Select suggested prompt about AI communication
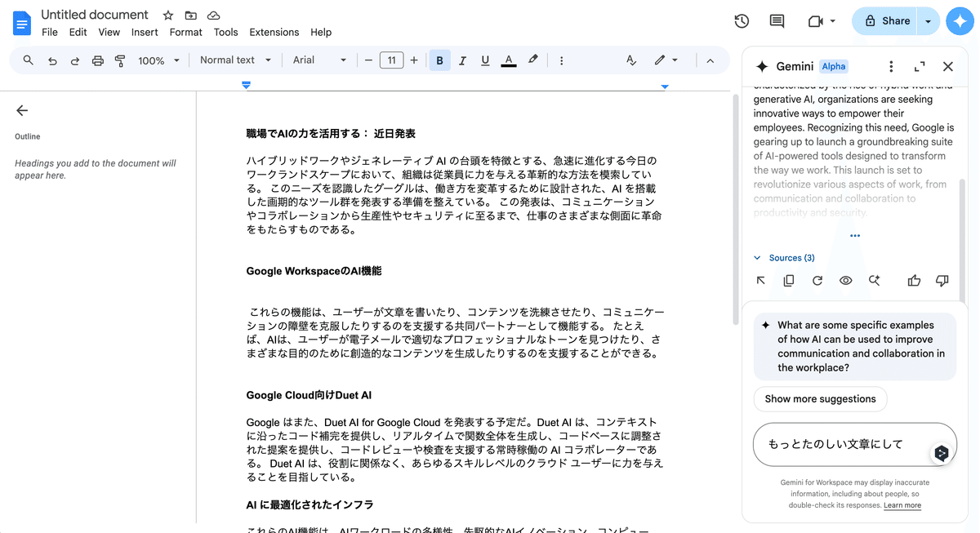The image size is (980, 533). click(x=855, y=346)
